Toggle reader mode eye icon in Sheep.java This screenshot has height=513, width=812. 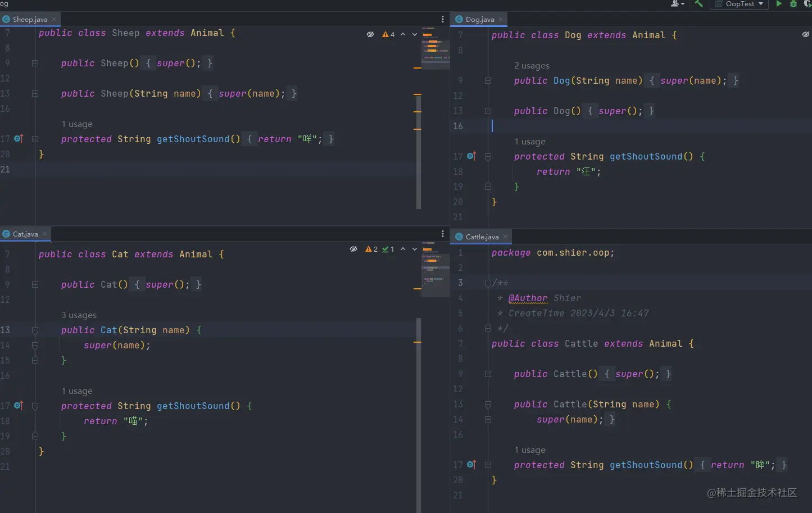(370, 34)
